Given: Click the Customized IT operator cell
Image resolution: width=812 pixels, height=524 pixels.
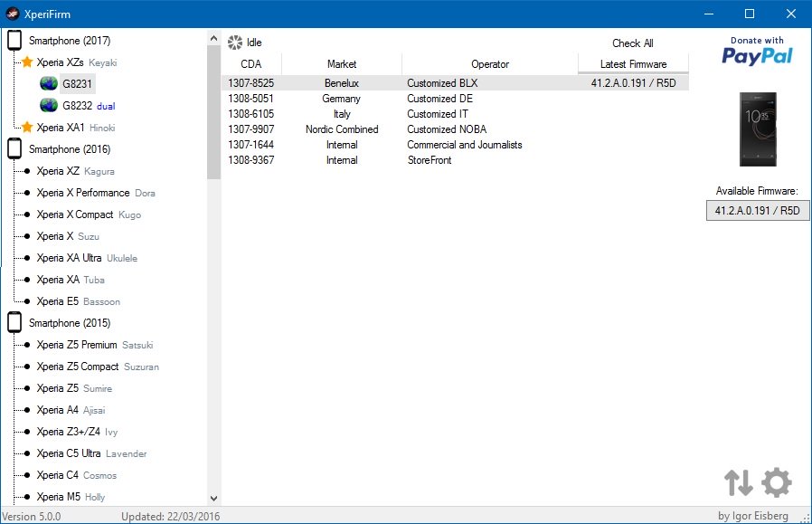Looking at the screenshot, I should pos(437,114).
